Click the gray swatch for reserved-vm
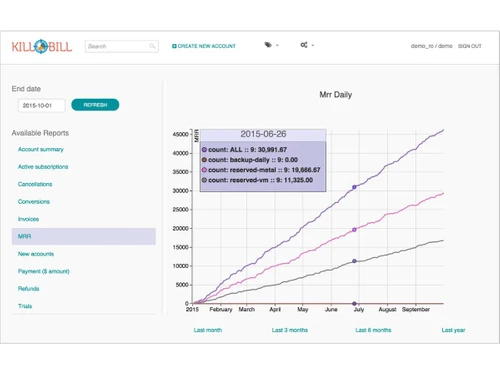500x375 pixels. [x=204, y=180]
